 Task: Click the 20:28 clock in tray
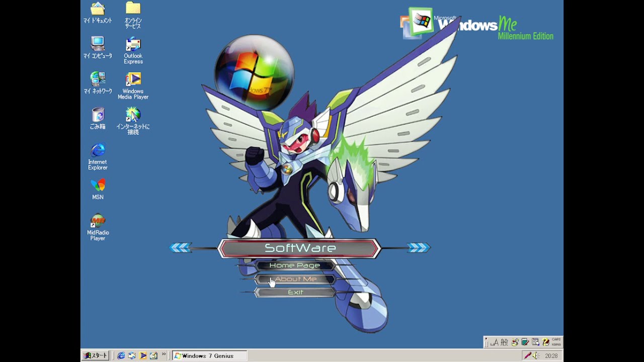551,355
